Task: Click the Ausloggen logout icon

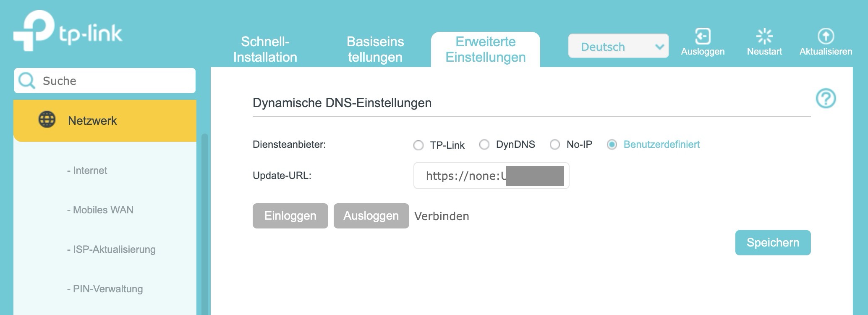Action: (703, 37)
